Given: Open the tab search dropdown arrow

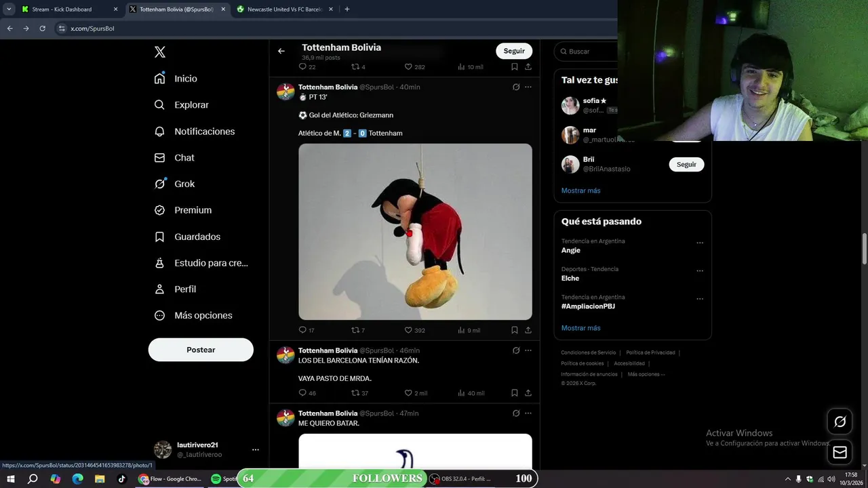Looking at the screenshot, I should 9,9.
